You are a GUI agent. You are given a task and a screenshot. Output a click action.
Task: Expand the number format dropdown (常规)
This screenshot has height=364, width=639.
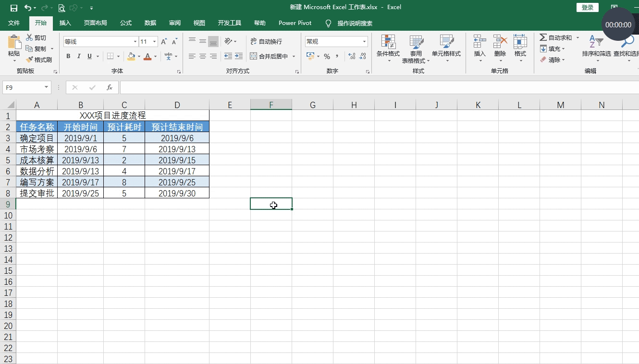[364, 42]
